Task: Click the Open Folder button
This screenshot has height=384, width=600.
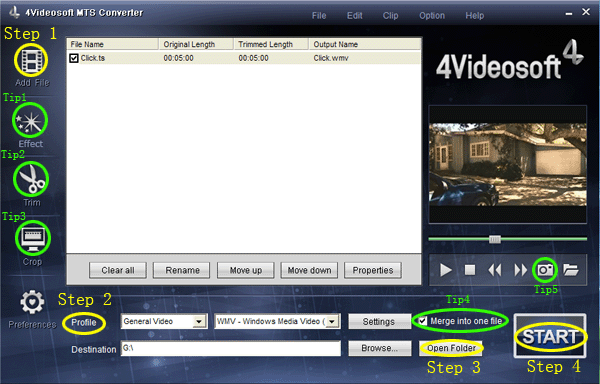Action: point(451,348)
